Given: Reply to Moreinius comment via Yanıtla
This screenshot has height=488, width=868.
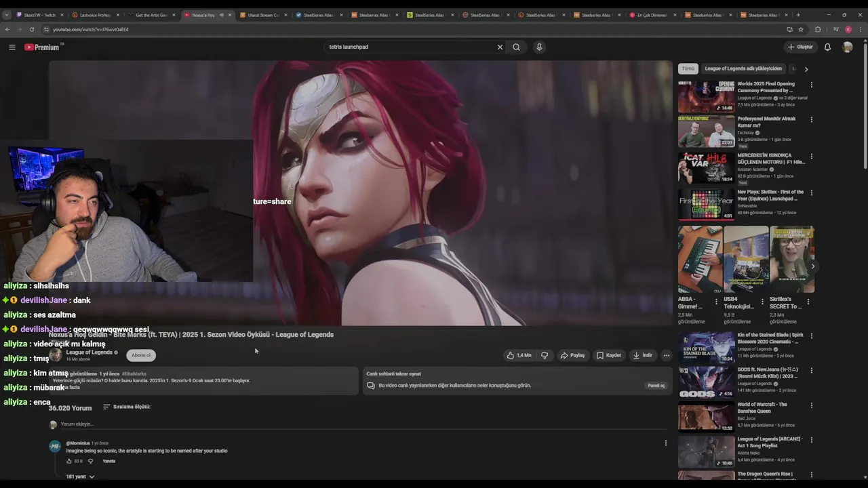Looking at the screenshot, I should 108,461.
